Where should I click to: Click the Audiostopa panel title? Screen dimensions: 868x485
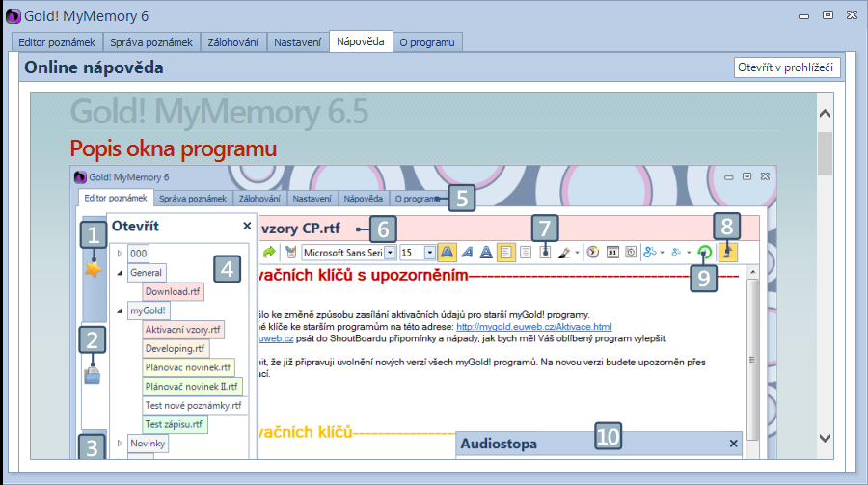[x=499, y=444]
